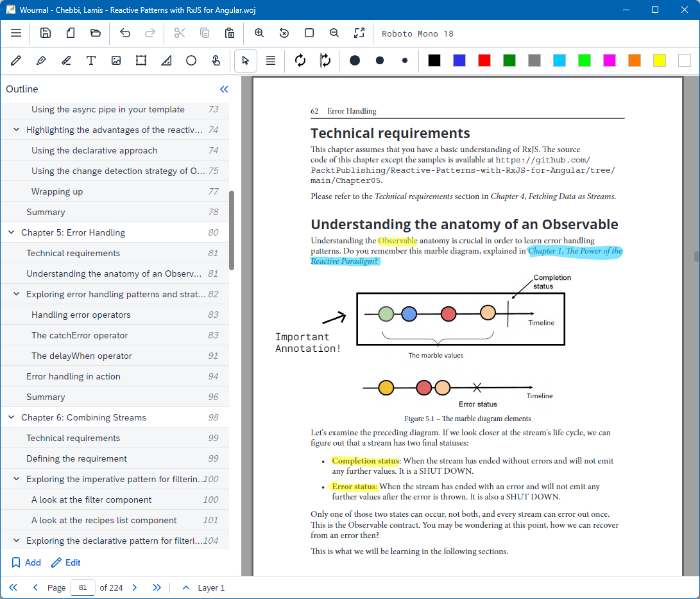This screenshot has width=700, height=599.
Task: Select the Eraser tool
Action: pos(66,60)
